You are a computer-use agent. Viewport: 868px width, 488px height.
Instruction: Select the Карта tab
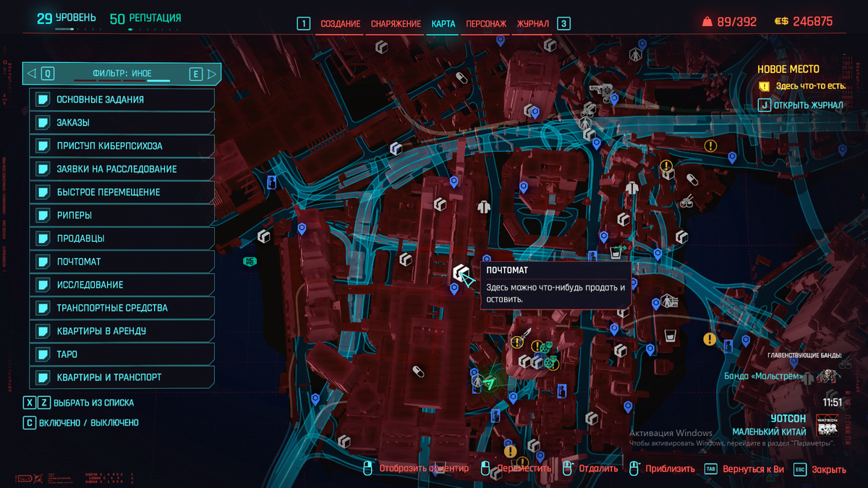coord(443,24)
